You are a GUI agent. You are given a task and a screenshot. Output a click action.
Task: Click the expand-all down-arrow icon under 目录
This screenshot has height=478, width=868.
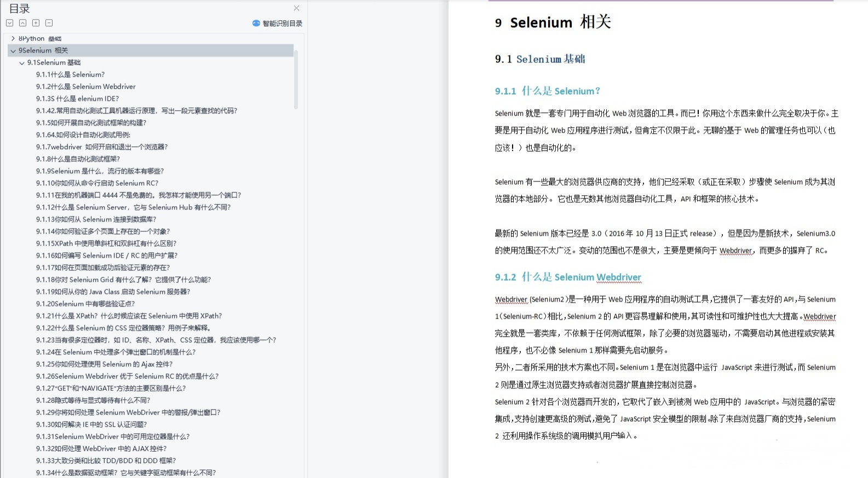click(x=9, y=23)
